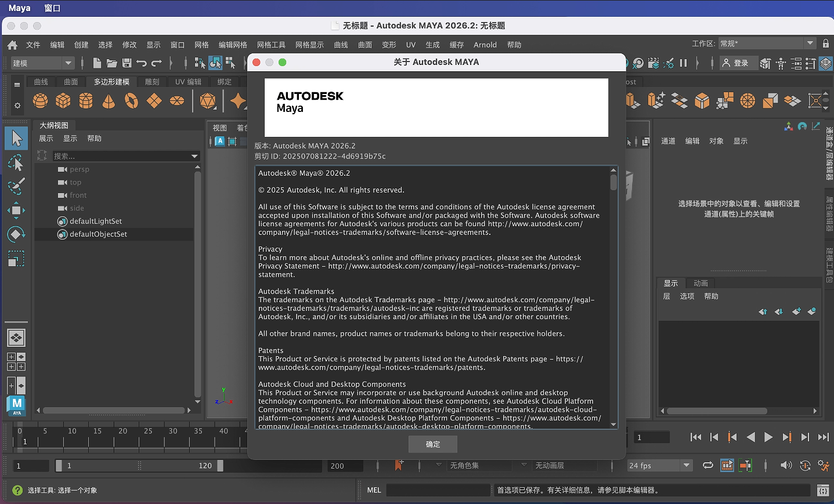The height and width of the screenshot is (504, 834).
Task: Select defaultLightSet in the outliner
Action: (x=96, y=221)
